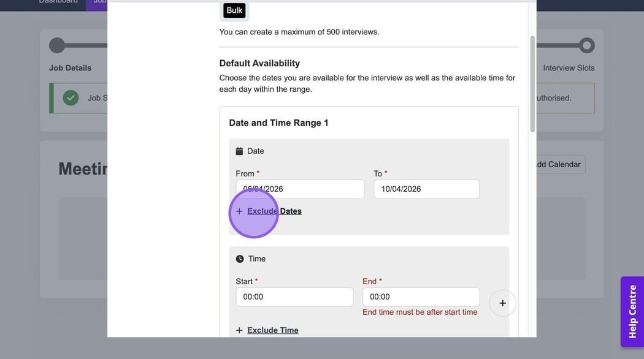Switch to the purple highlighted navigation tab
The height and width of the screenshot is (359, 644).
97,2
